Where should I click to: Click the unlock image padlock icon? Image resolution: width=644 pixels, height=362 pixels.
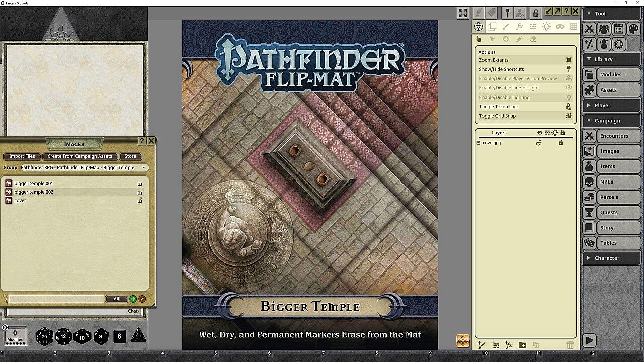coord(536,13)
